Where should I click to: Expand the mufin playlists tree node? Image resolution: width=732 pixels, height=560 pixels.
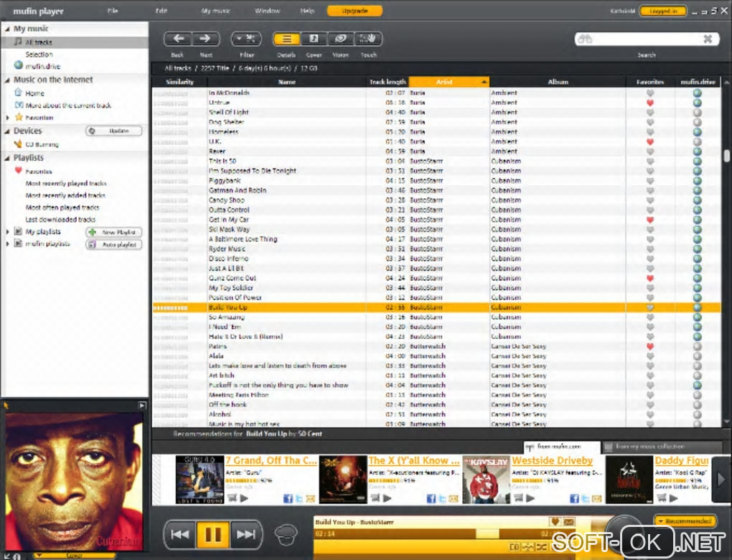[x=7, y=244]
